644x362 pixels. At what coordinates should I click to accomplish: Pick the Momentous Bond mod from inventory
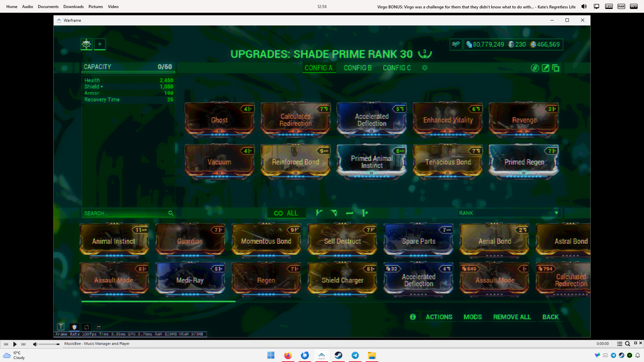pos(266,241)
